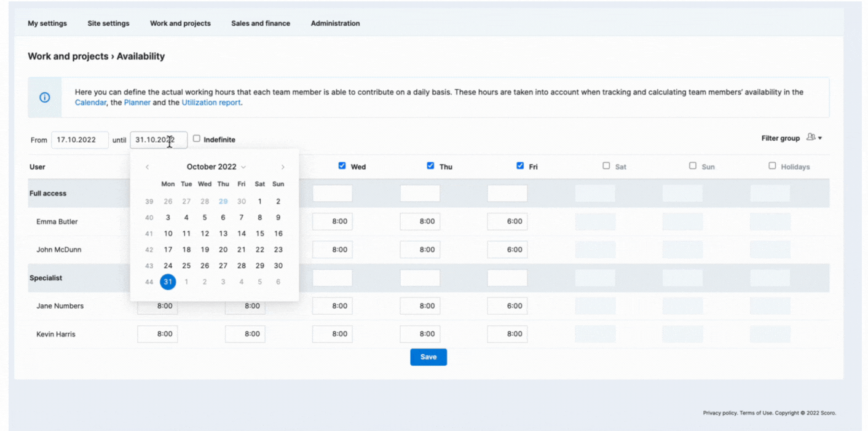Expand the month selector caret next to October 2022
This screenshot has height=431, width=868.
(244, 167)
